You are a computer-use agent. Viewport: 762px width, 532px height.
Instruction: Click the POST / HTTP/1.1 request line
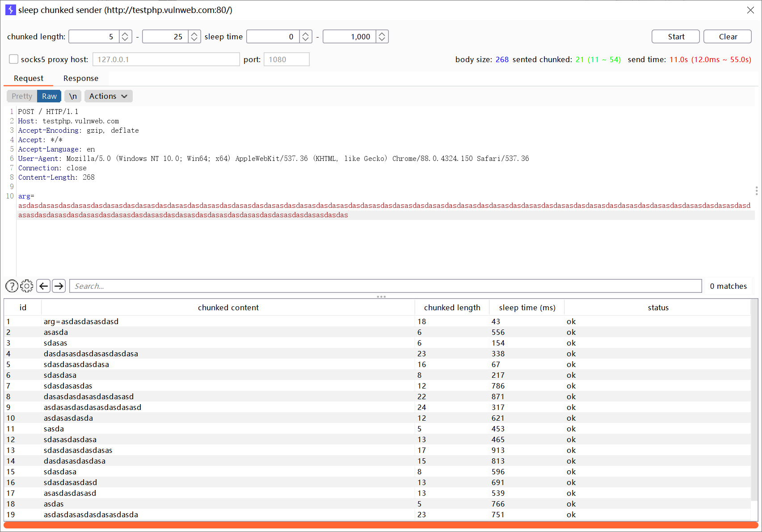48,112
